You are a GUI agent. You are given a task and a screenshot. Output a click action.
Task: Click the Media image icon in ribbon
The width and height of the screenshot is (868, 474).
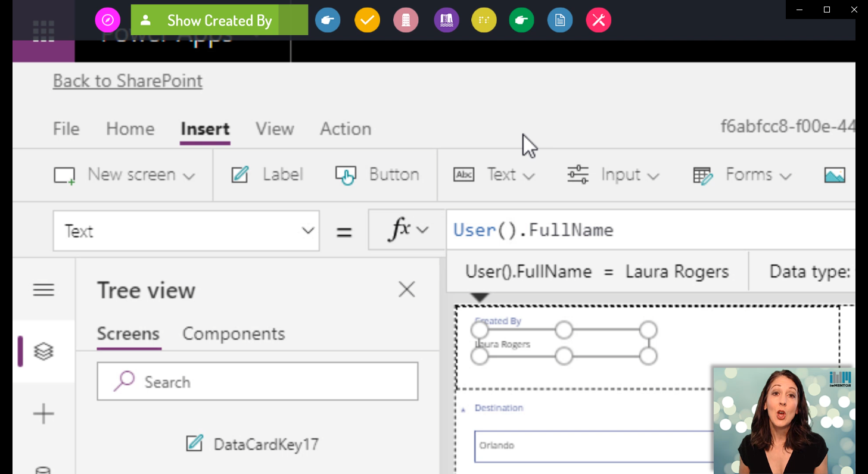click(835, 175)
